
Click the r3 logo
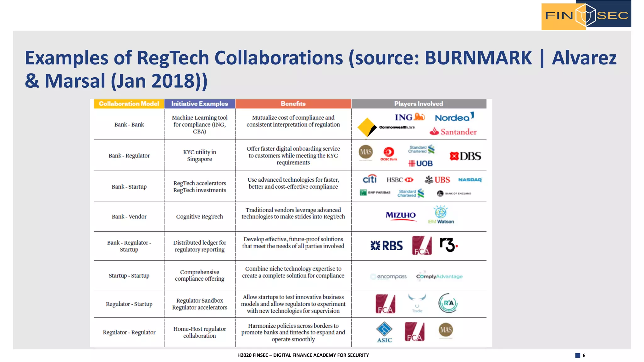[x=448, y=244]
